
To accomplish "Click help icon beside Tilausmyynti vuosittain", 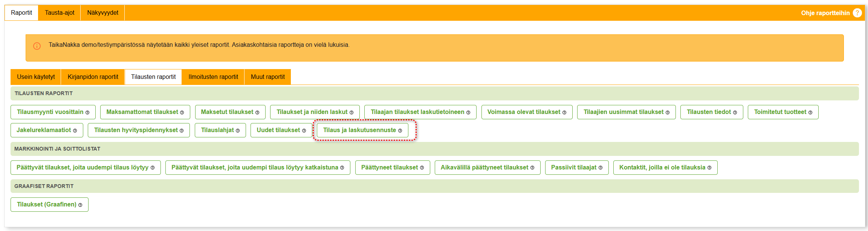I will pos(87,112).
